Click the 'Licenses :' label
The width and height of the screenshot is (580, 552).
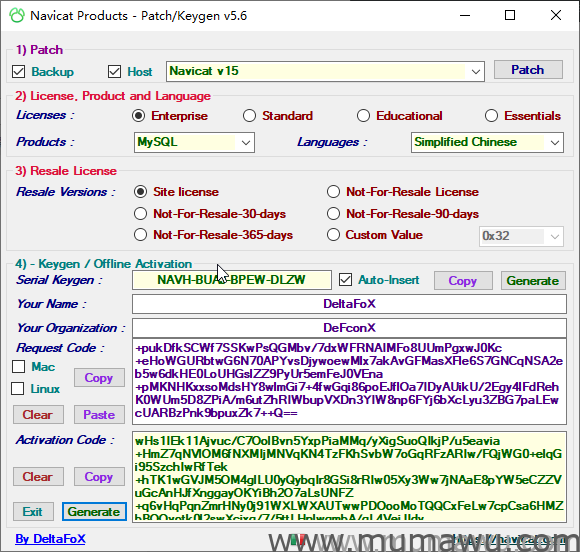[45, 115]
